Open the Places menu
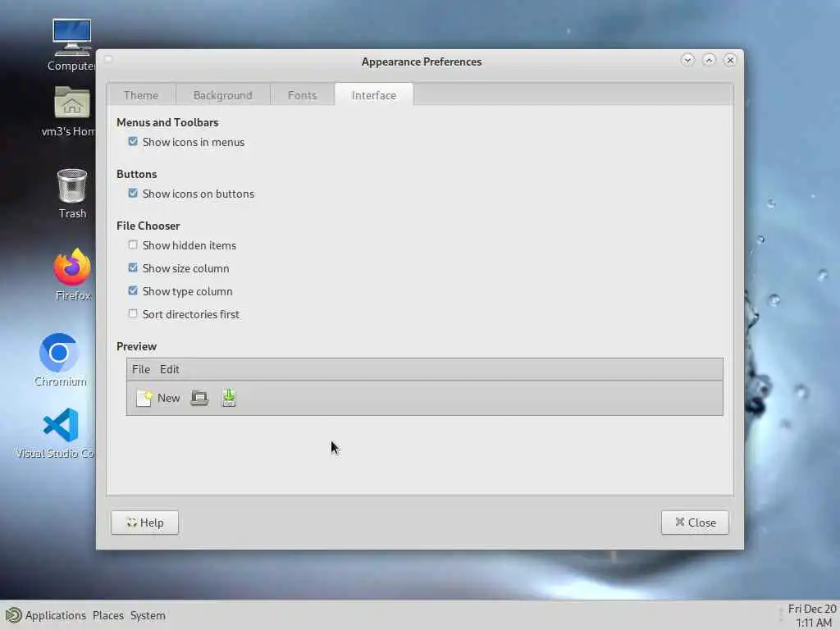 click(107, 615)
